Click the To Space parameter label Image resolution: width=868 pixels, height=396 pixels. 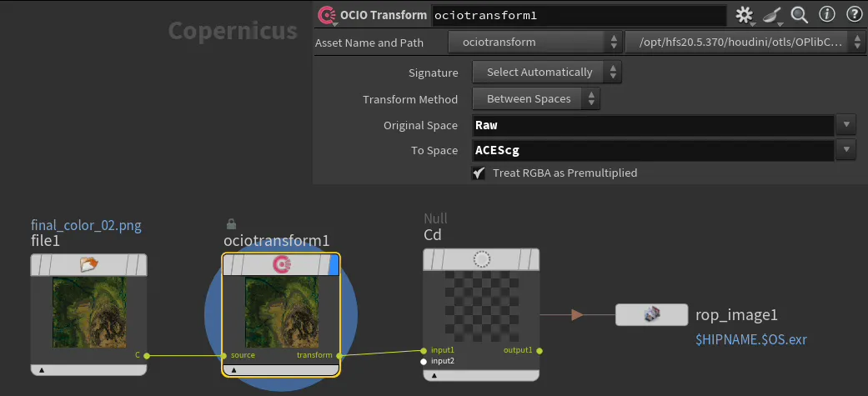pyautogui.click(x=434, y=151)
